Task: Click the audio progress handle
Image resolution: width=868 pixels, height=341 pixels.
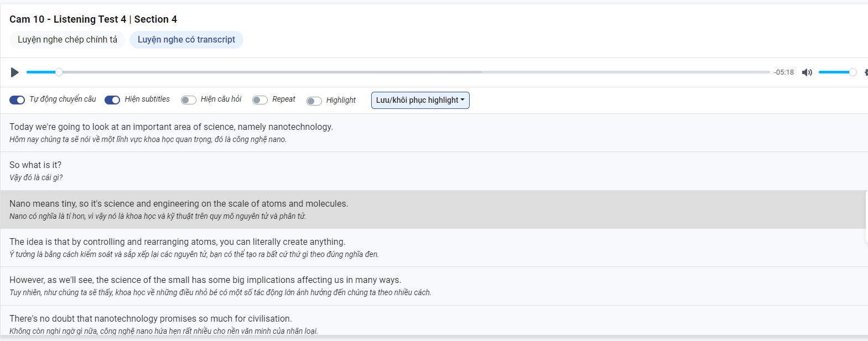Action: [59, 72]
